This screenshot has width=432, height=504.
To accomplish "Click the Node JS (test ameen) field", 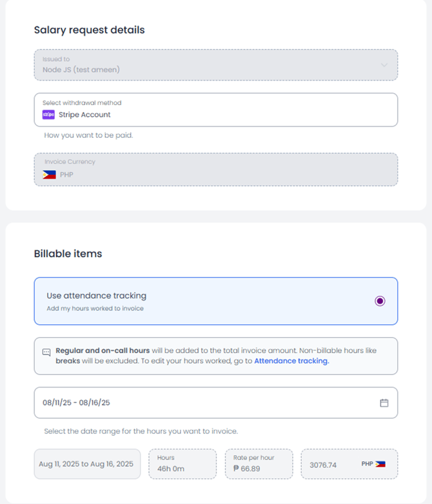I will [x=216, y=65].
